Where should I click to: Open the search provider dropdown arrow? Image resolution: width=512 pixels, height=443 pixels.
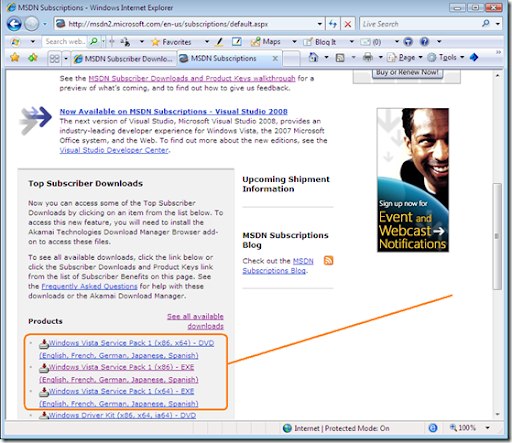[498, 24]
